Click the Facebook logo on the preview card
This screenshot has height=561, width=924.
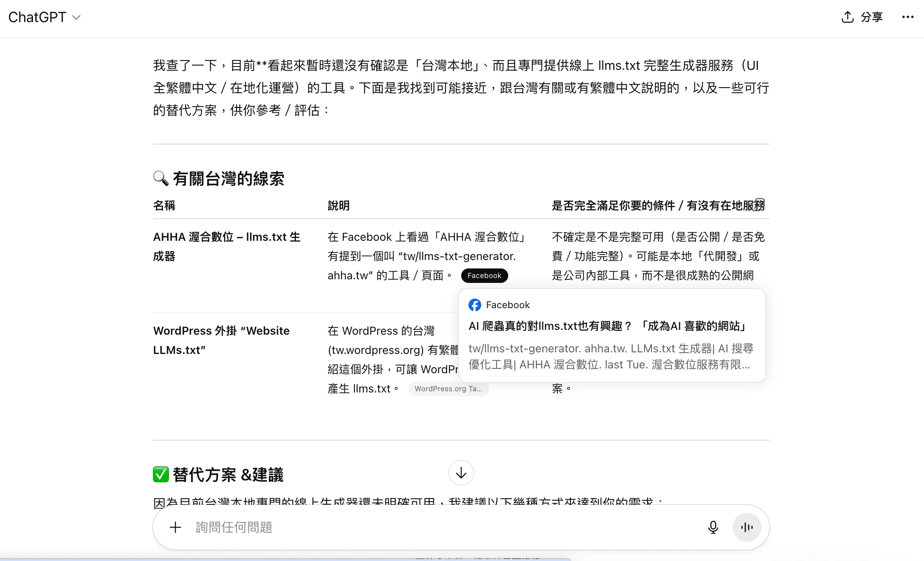[x=474, y=305]
